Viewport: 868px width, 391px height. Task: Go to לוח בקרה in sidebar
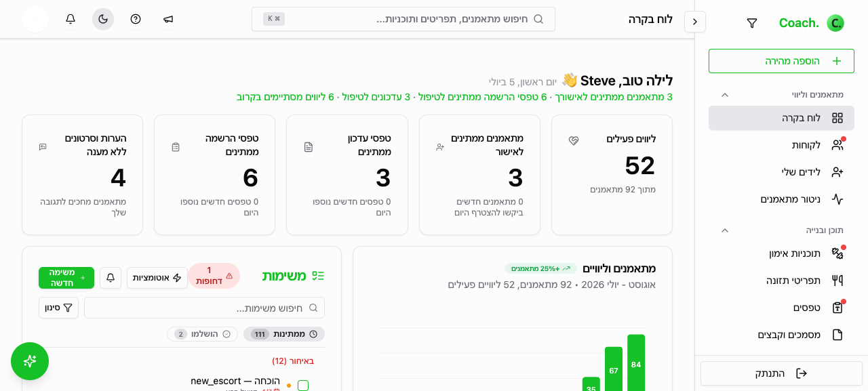click(x=781, y=118)
